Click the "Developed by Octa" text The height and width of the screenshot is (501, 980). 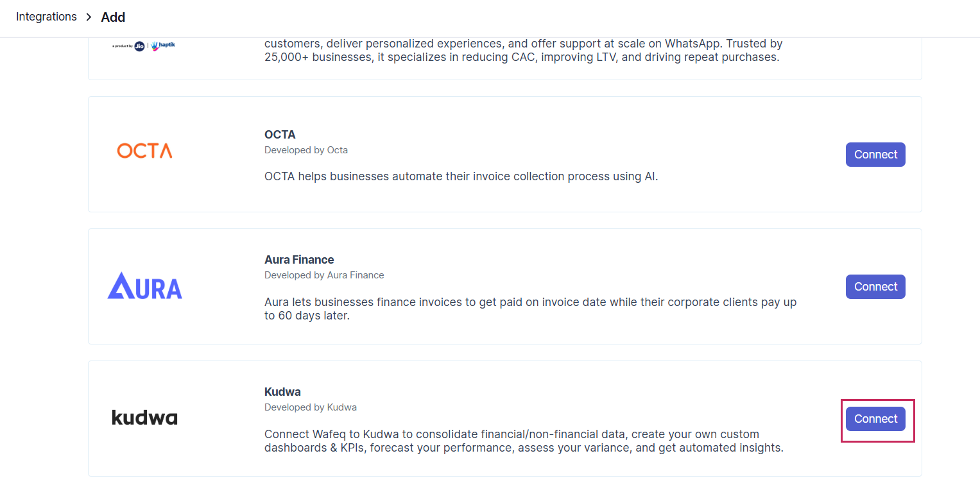click(x=306, y=150)
